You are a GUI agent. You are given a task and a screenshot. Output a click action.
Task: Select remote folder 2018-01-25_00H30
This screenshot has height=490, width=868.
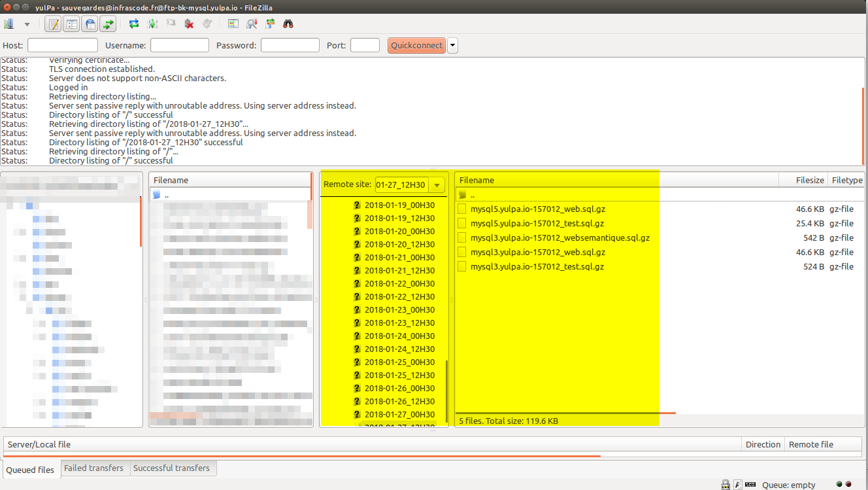(399, 362)
